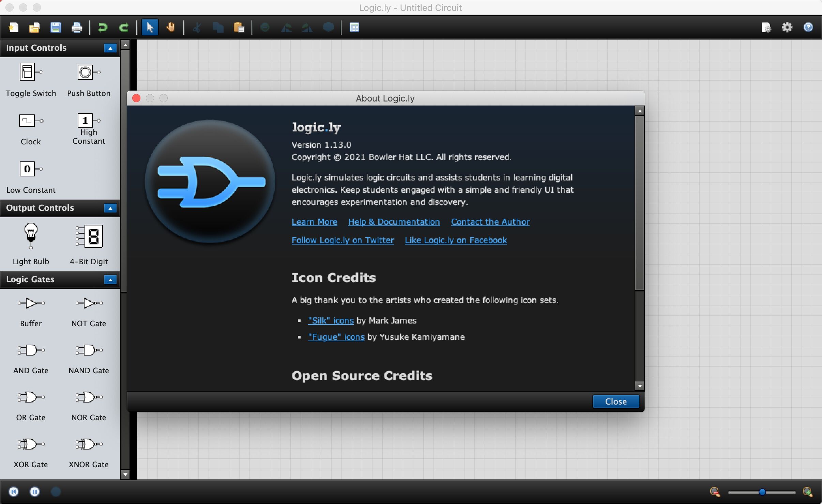Select the Low Constant component
Screen dimensions: 822x504
31,178
